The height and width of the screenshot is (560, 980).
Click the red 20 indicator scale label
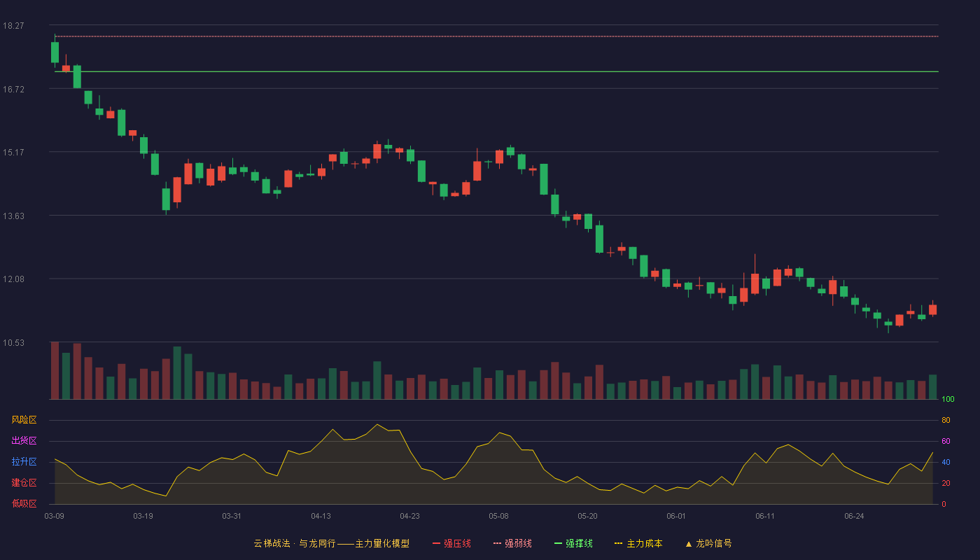946,484
